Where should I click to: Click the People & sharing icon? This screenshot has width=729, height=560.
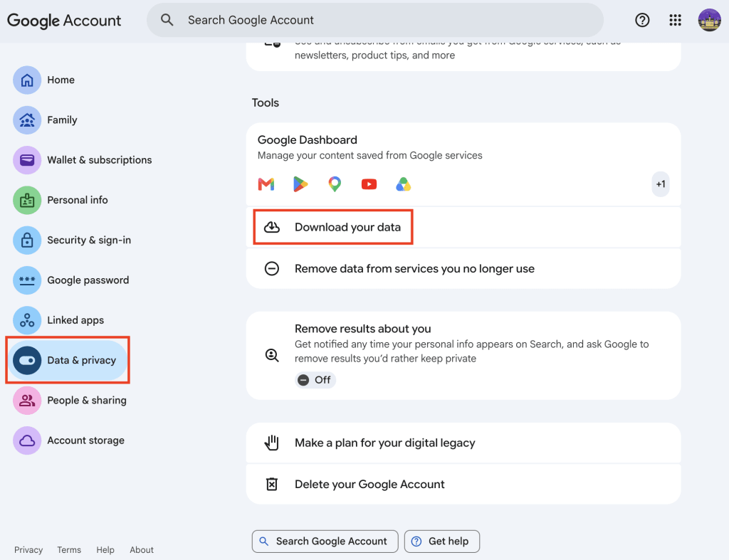(x=27, y=401)
